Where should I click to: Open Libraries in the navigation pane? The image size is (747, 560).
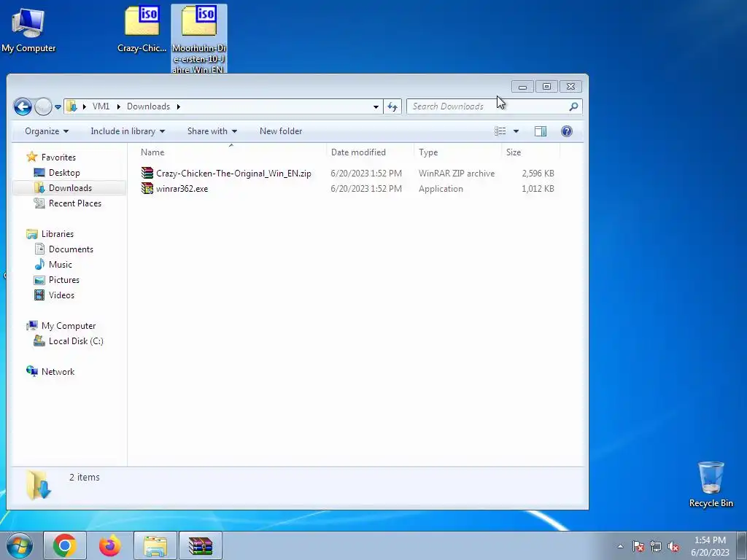(57, 234)
